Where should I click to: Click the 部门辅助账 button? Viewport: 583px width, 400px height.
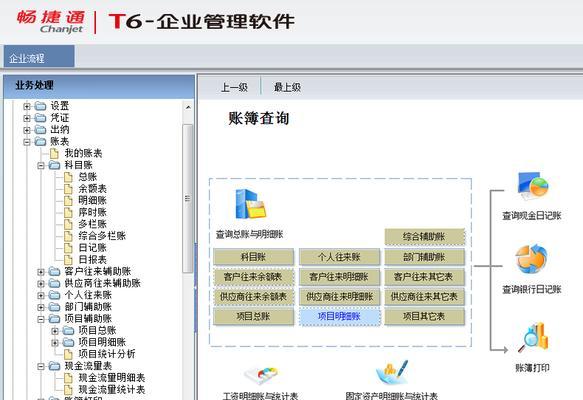(424, 257)
